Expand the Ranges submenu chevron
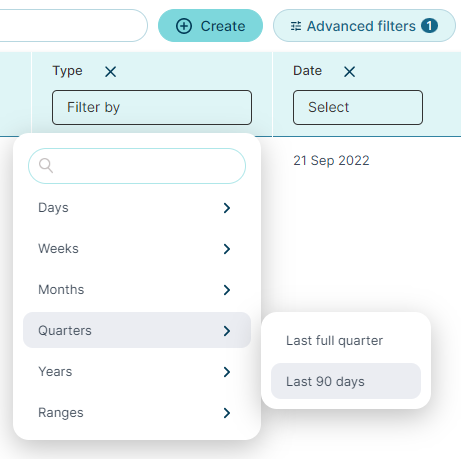Viewport: 461px width, 459px height. pyautogui.click(x=227, y=413)
